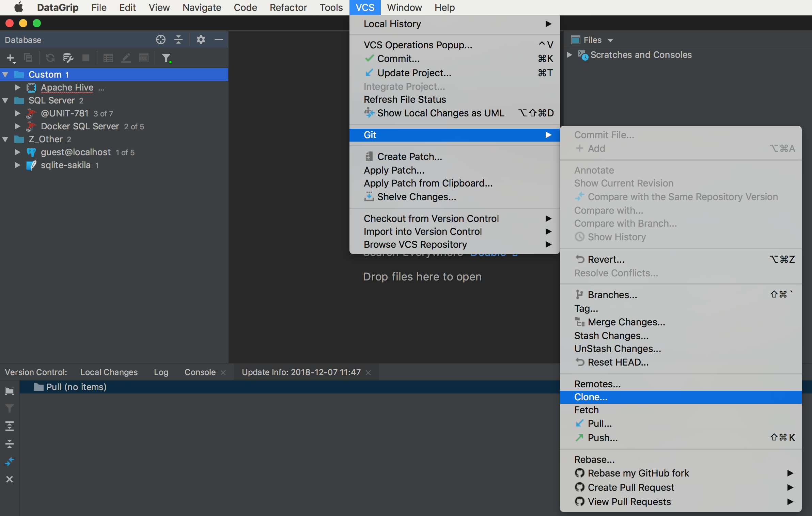This screenshot has height=516, width=812.
Task: Choose Refresh File Status menu item
Action: pos(454,99)
